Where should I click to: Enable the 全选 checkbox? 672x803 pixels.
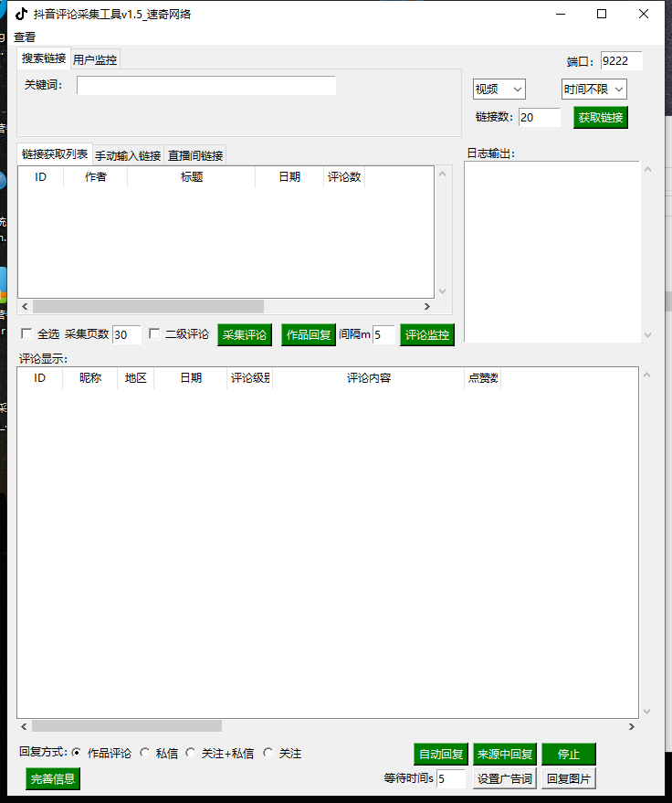26,334
